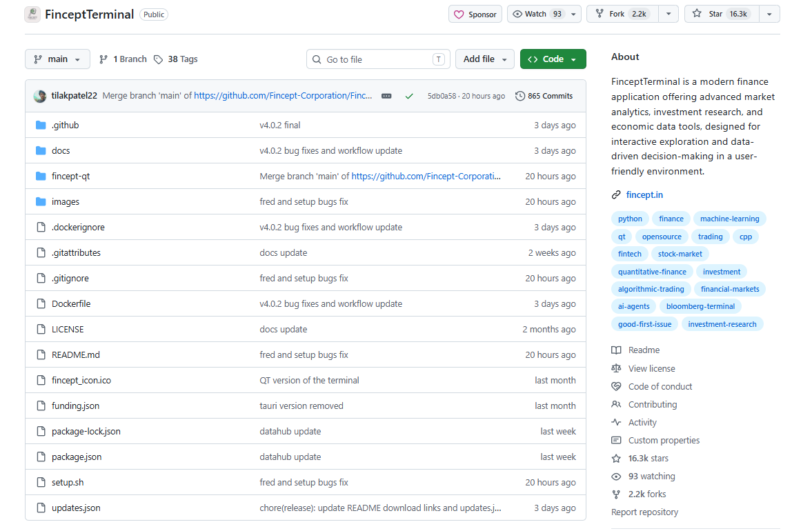
Task: Select the ai-agents topic tag
Action: tap(633, 306)
